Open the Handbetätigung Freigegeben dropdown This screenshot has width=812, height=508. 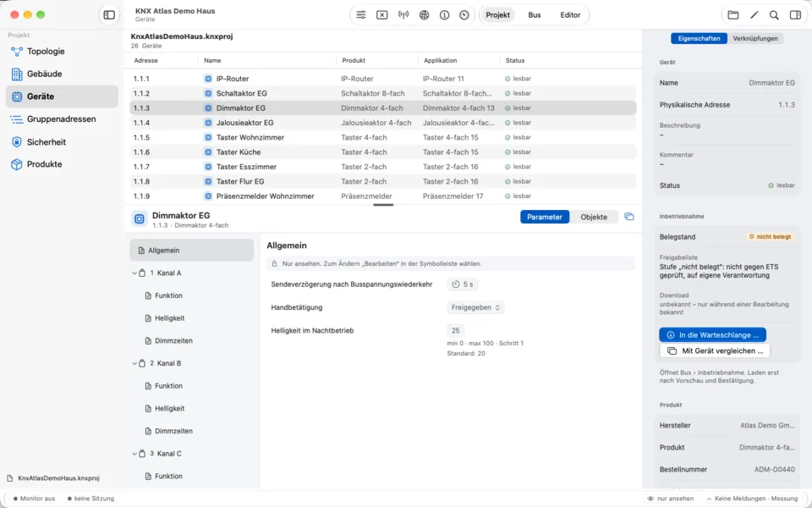tap(475, 307)
